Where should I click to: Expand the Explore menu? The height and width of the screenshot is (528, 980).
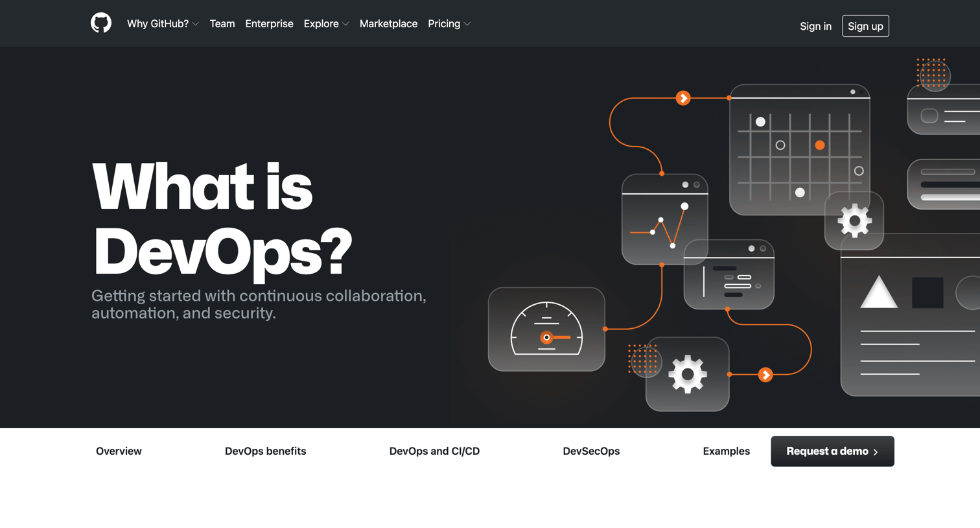pyautogui.click(x=326, y=24)
